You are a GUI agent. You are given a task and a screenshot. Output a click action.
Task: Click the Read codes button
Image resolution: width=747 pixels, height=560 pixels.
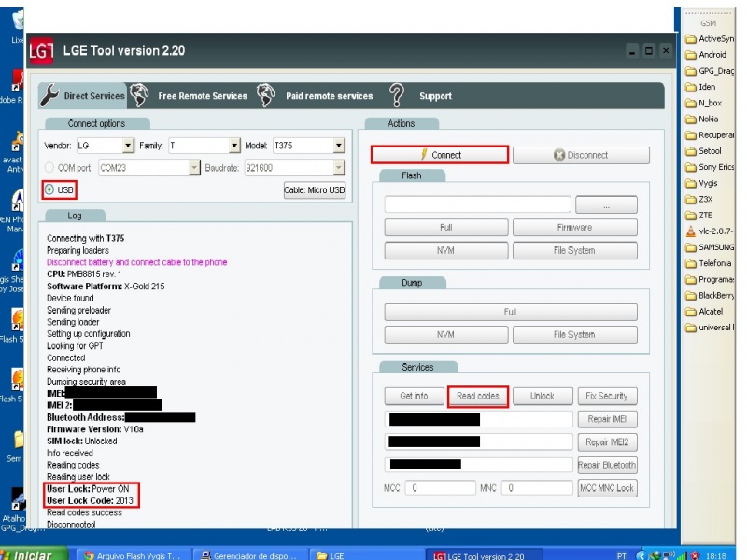(x=478, y=396)
